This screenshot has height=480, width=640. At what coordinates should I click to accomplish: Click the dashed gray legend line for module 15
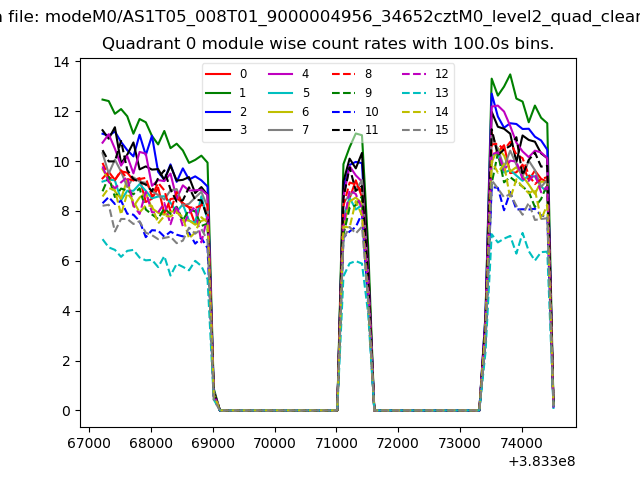(411, 130)
